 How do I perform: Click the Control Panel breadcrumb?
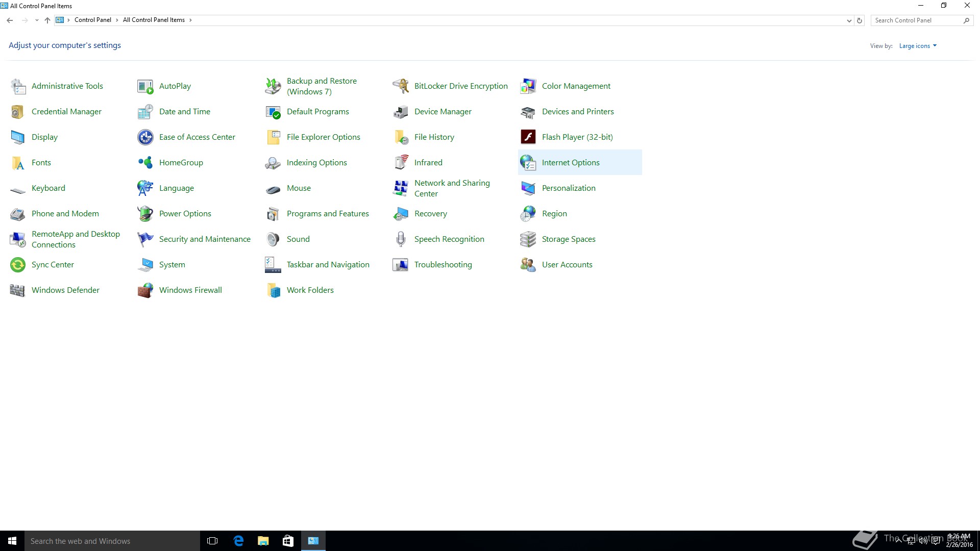93,20
